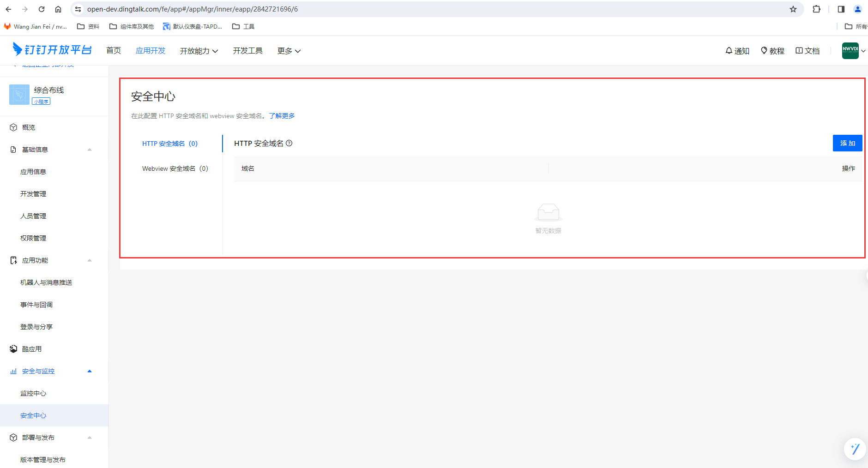Open the 默认仪表盘-TAPD bookmark

pyautogui.click(x=193, y=27)
